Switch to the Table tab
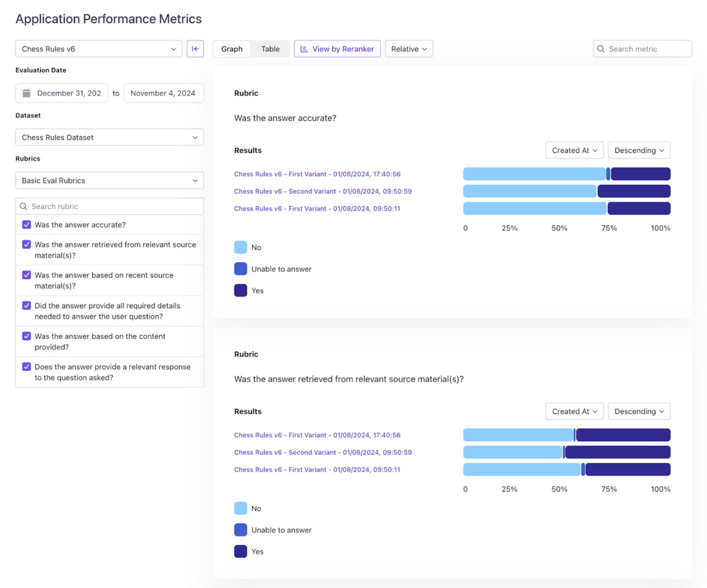The image size is (707, 588). 270,49
